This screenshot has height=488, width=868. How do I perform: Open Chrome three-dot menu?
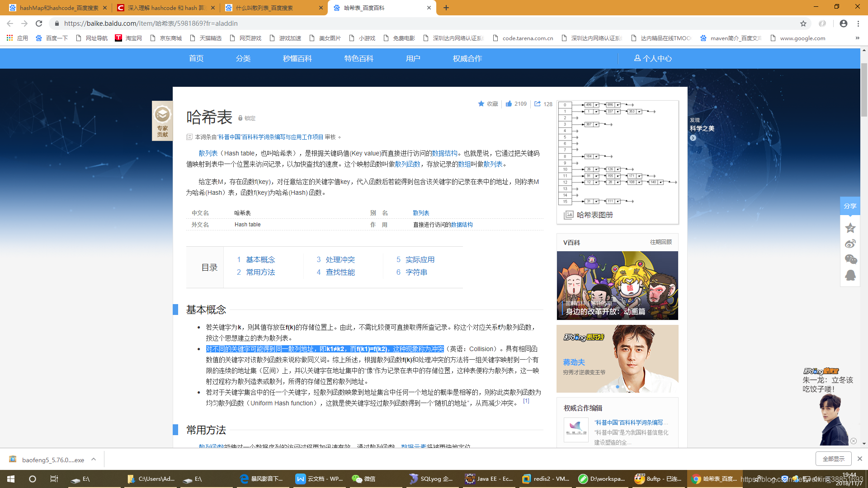click(x=858, y=23)
